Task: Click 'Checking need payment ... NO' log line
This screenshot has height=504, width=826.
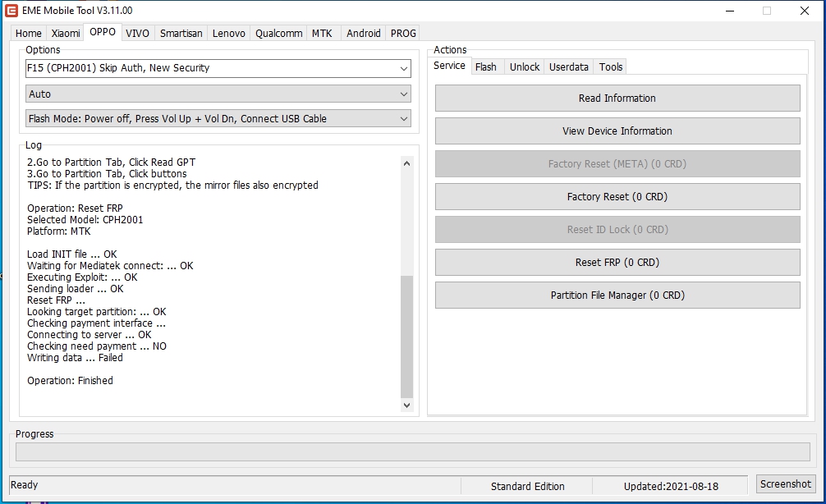Action: coord(96,346)
